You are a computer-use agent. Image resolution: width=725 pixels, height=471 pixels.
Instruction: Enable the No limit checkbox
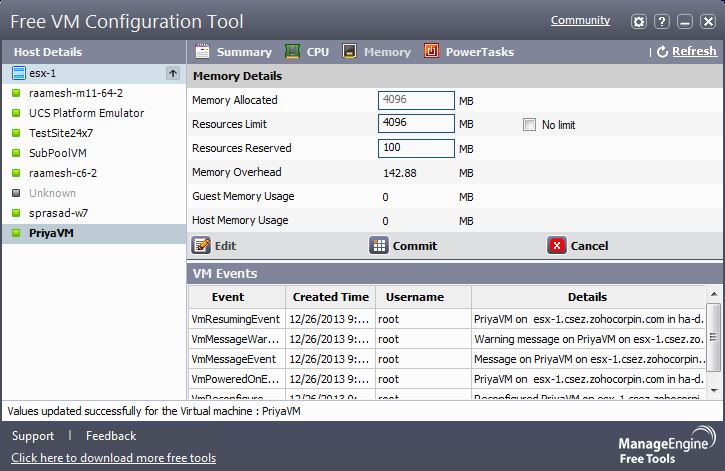[529, 124]
